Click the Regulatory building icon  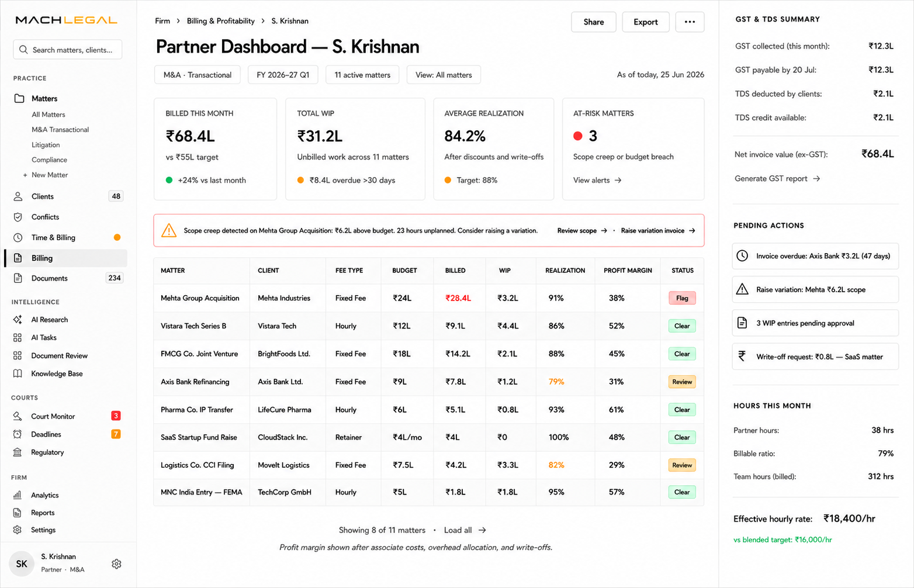click(x=18, y=452)
